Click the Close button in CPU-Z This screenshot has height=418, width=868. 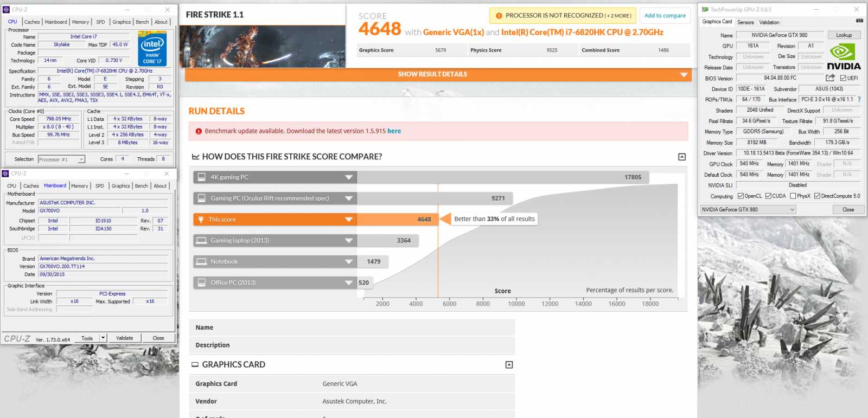(x=158, y=338)
